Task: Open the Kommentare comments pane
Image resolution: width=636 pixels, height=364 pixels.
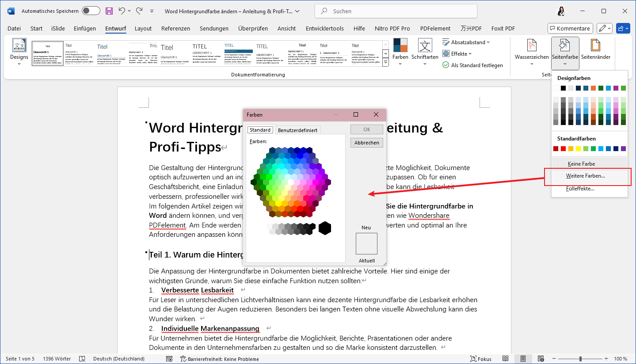Action: tap(570, 28)
